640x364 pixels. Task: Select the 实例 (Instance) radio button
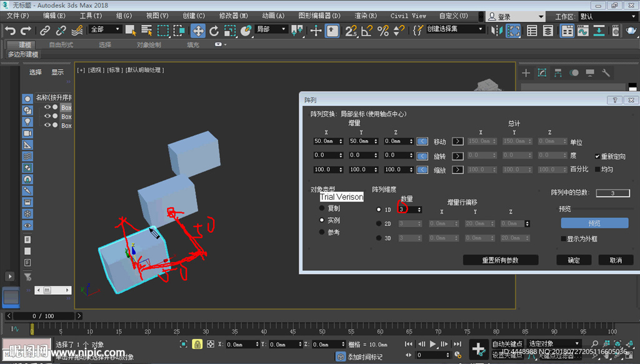pyautogui.click(x=322, y=220)
